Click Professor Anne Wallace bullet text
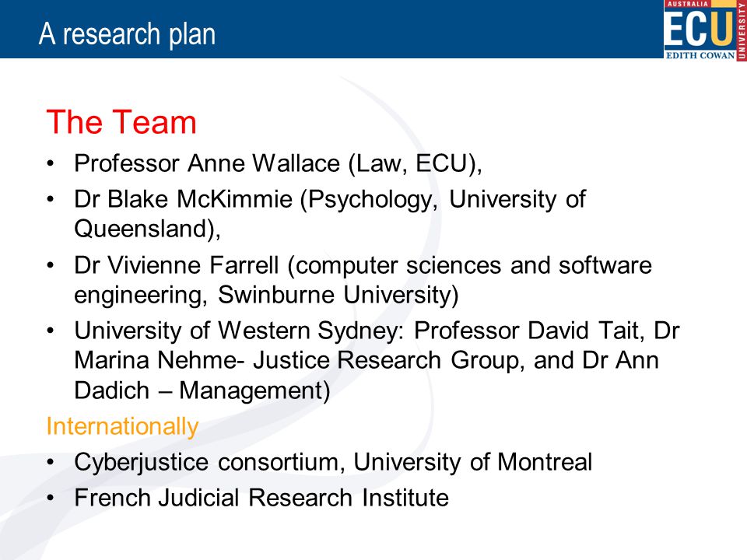The width and height of the screenshot is (747, 560). [x=279, y=164]
